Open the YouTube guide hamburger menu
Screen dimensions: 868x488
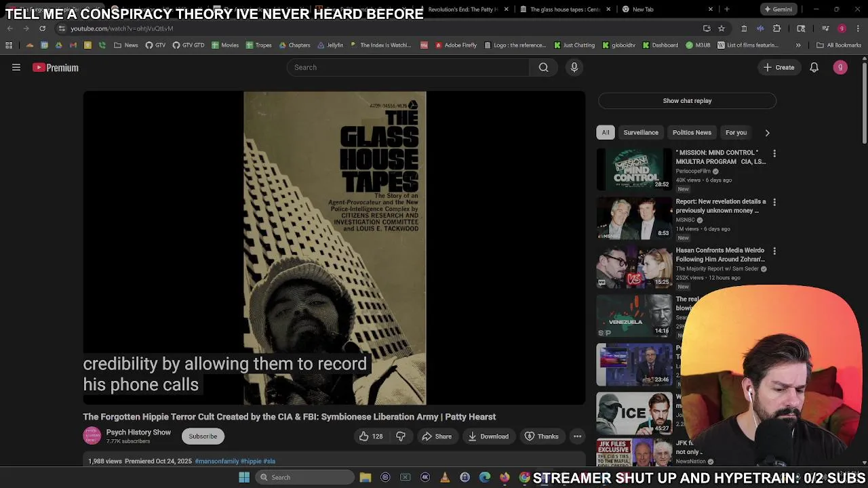[x=16, y=67]
